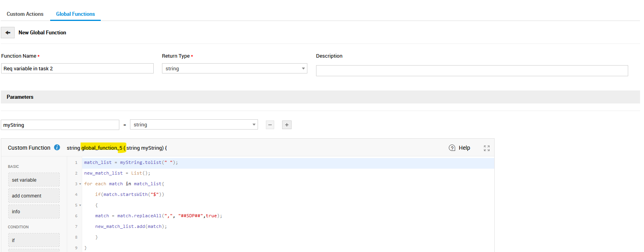Click the back arrow button
Screen dimensions: 644x252
[x=8, y=32]
